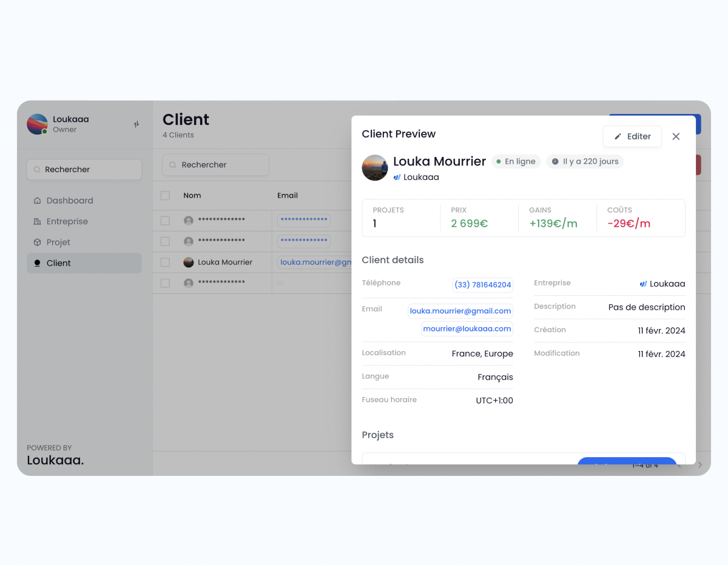
Task: Click the Client person icon in sidebar
Action: 37,263
